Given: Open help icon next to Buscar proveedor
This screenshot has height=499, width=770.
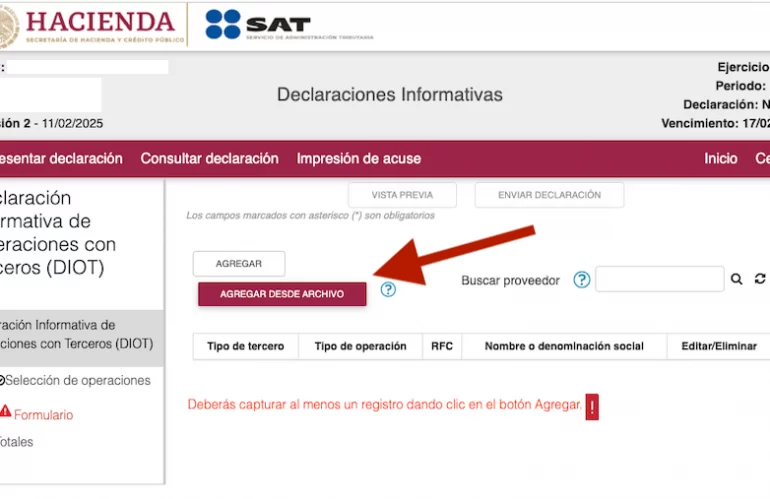Looking at the screenshot, I should (581, 279).
